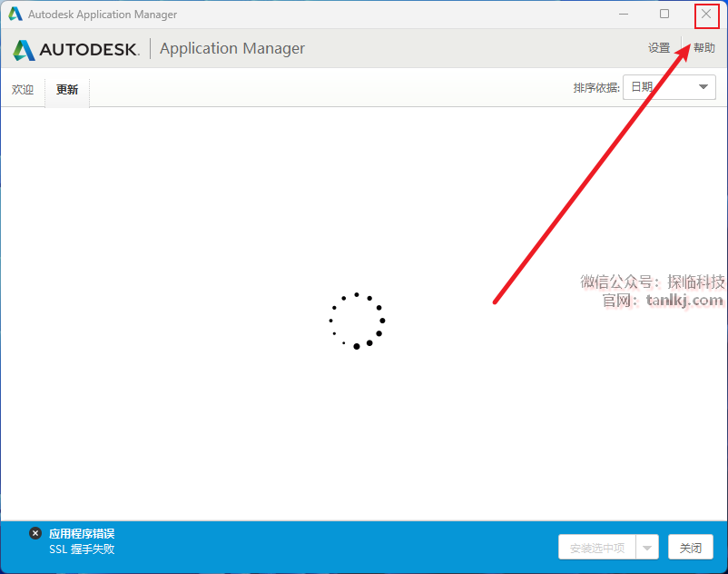Click the SSL 握手失败 error message
Image resolution: width=728 pixels, height=574 pixels.
[x=82, y=549]
